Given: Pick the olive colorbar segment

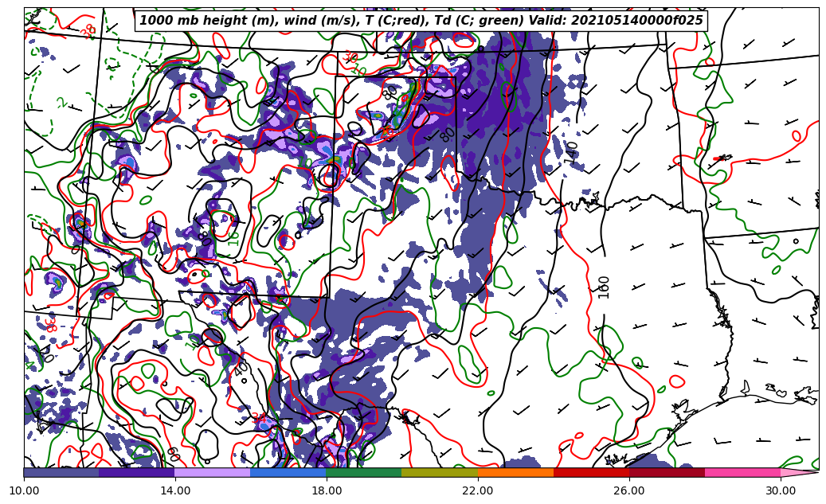Looking at the screenshot, I should [x=440, y=472].
